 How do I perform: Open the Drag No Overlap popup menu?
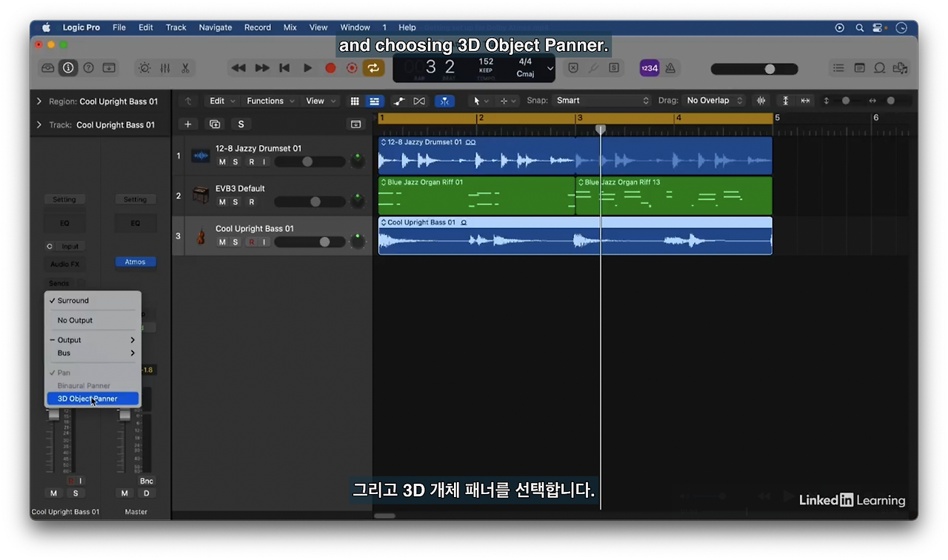click(715, 101)
